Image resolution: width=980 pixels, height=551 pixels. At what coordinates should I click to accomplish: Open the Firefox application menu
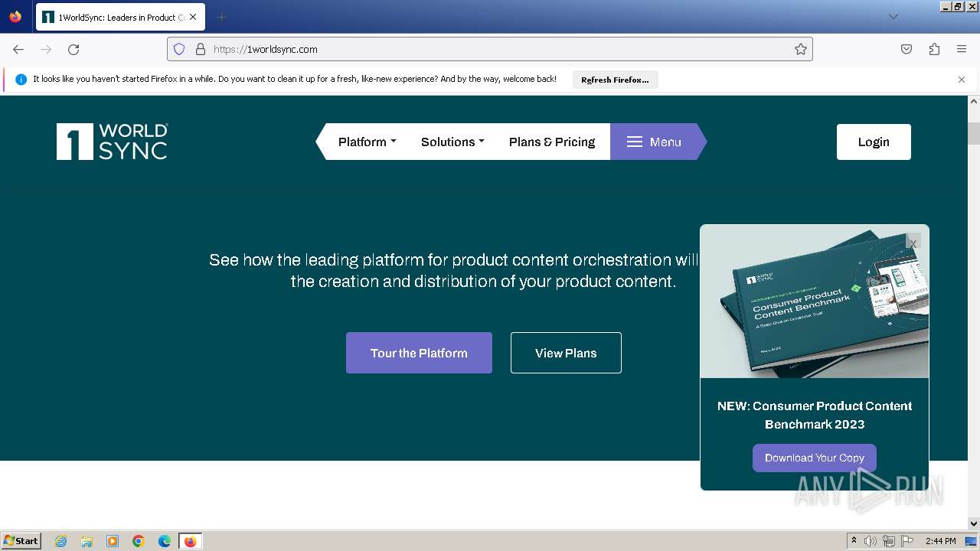point(962,49)
